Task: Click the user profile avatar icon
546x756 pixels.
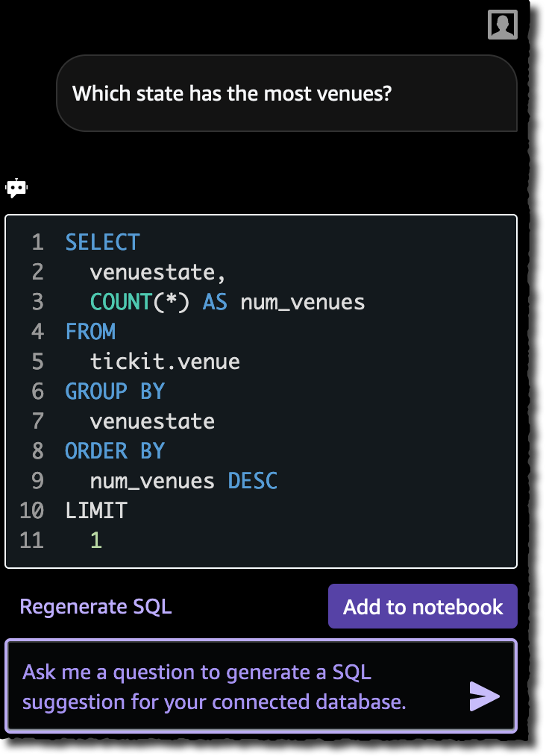Action: point(502,25)
